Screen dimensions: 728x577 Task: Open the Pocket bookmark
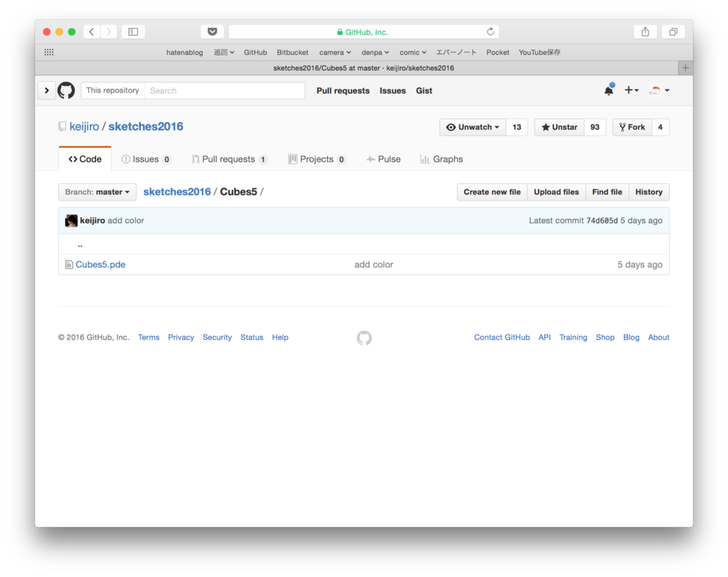(x=498, y=53)
